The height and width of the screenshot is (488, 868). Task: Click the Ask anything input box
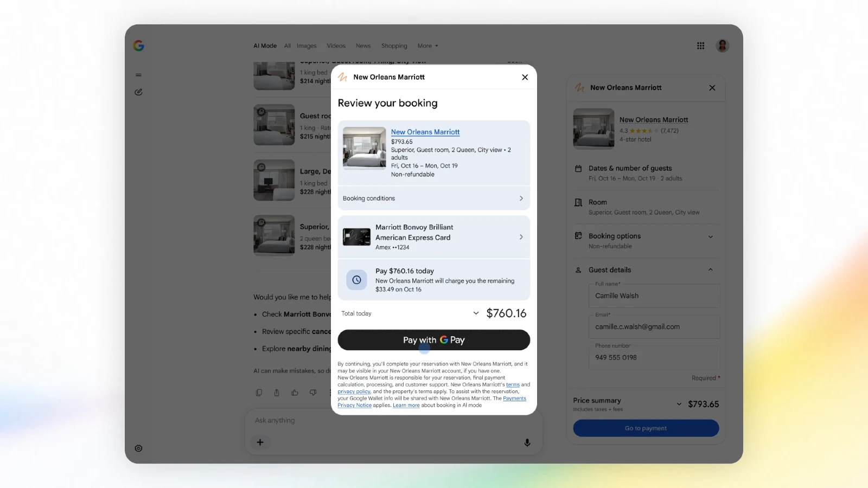[x=393, y=420]
